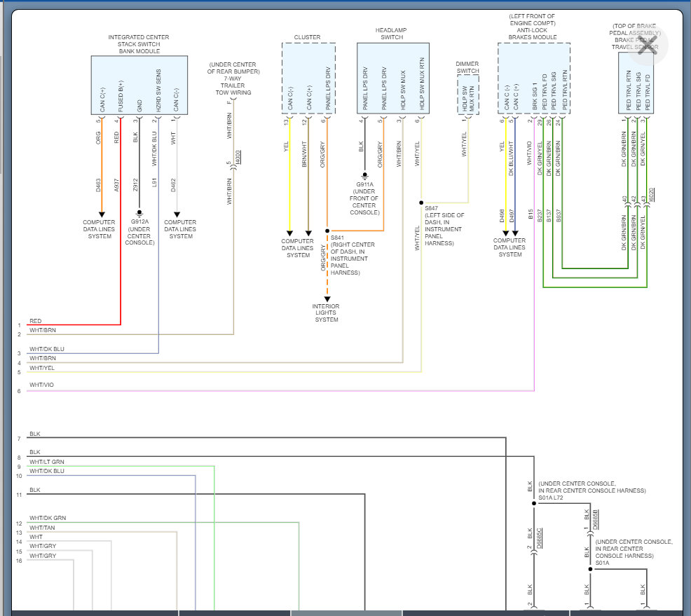691x616 pixels.
Task: Click the CLUSTER module label
Action: [x=307, y=37]
